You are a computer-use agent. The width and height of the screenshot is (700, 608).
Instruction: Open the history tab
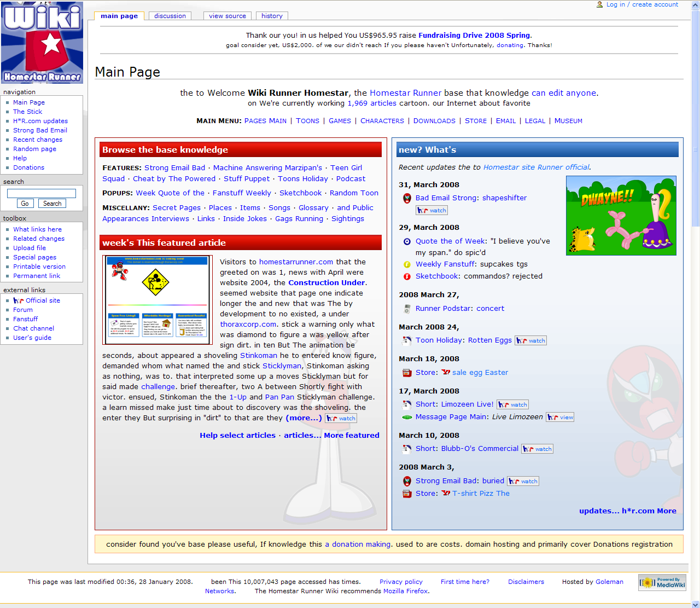[x=272, y=16]
